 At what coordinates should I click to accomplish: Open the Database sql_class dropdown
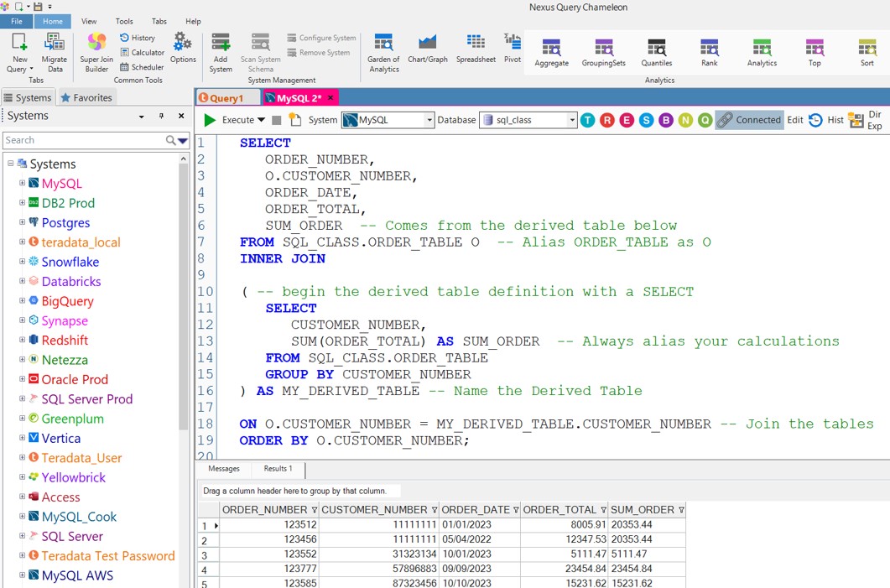572,120
